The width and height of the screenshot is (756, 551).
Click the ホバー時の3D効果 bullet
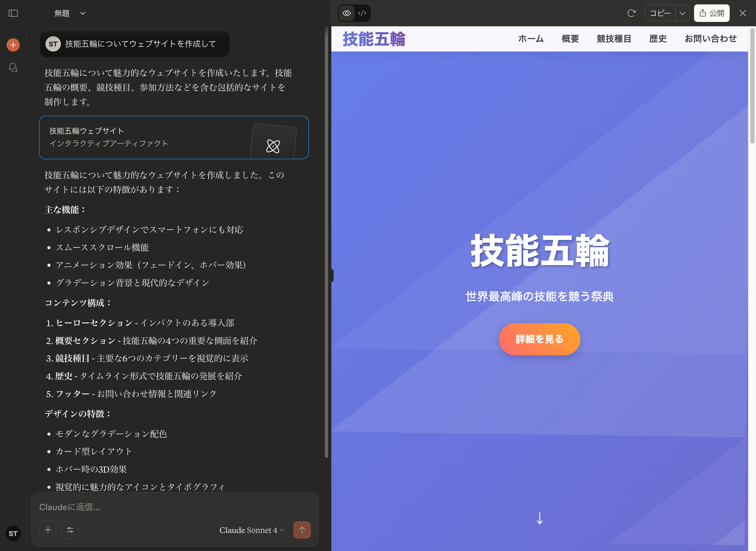91,469
